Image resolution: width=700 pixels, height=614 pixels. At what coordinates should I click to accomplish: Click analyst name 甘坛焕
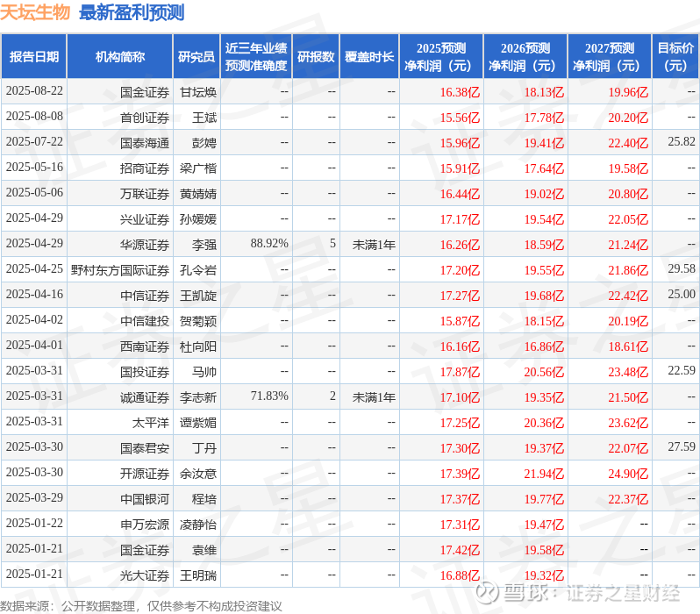198,92
